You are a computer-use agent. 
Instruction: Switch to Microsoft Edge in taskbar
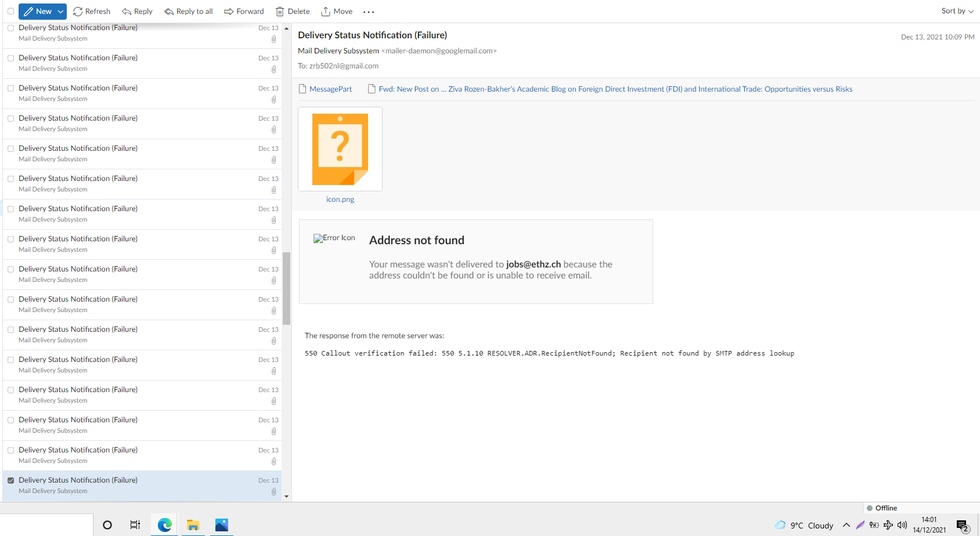(165, 525)
